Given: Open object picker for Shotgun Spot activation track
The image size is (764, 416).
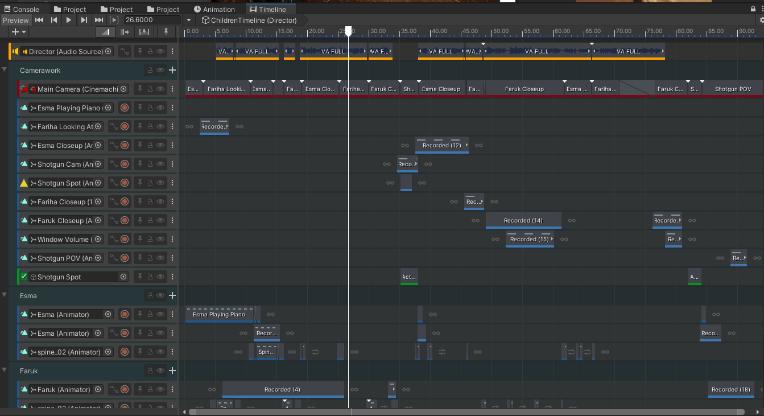Looking at the screenshot, I should [123, 277].
